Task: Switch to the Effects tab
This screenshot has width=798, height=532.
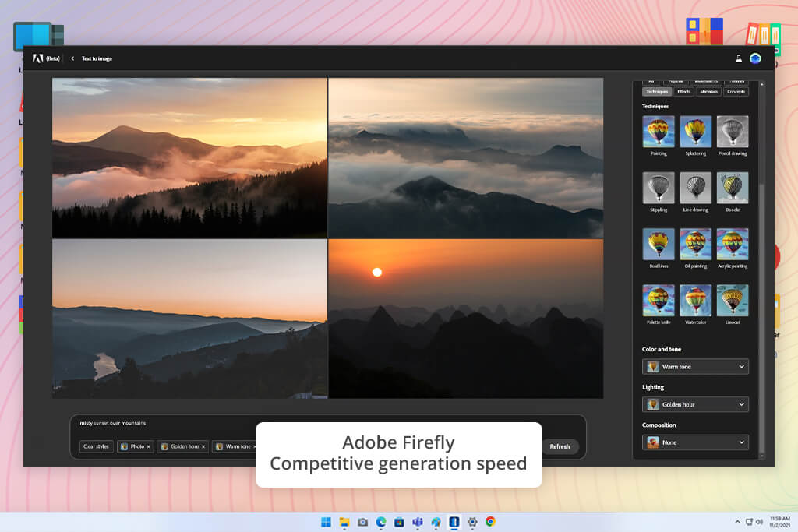Action: [x=684, y=92]
